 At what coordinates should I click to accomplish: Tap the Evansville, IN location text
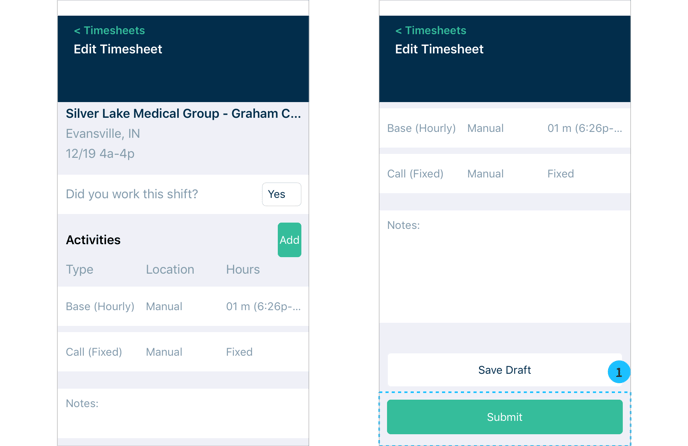(103, 133)
